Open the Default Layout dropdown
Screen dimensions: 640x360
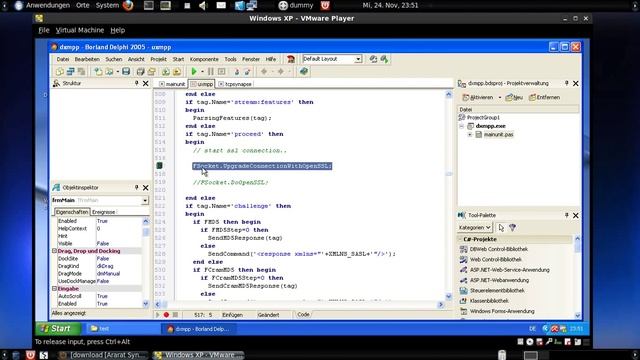coord(358,59)
